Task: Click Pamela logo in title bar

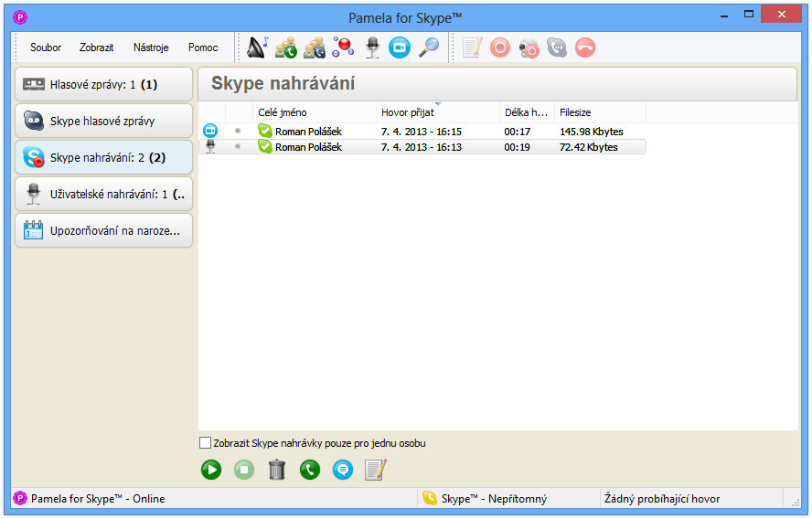Action: tap(20, 17)
